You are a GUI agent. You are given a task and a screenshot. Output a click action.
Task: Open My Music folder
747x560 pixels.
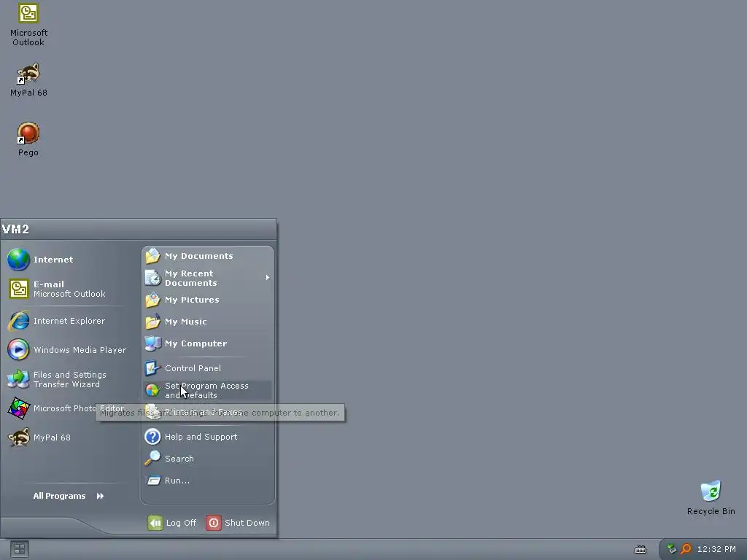pos(208,322)
